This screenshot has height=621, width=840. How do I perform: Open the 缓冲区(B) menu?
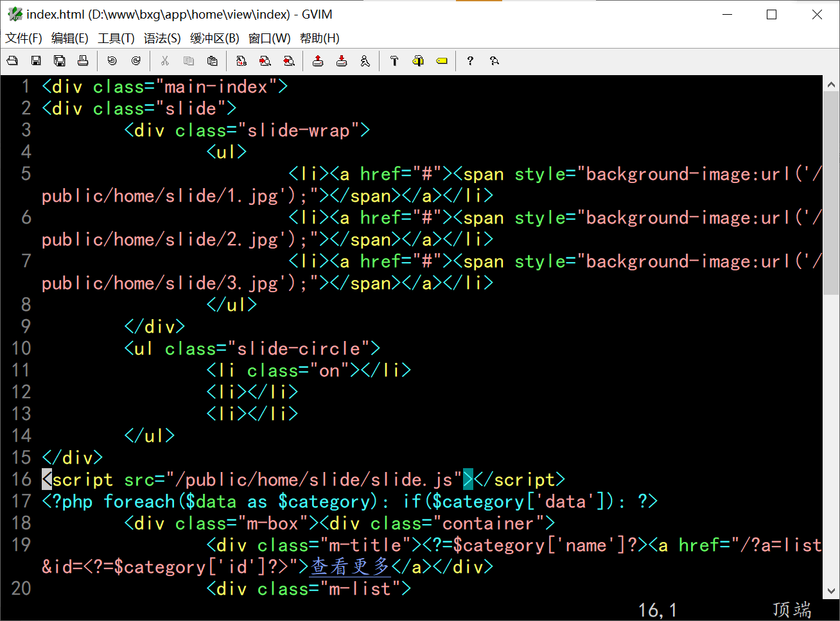214,39
